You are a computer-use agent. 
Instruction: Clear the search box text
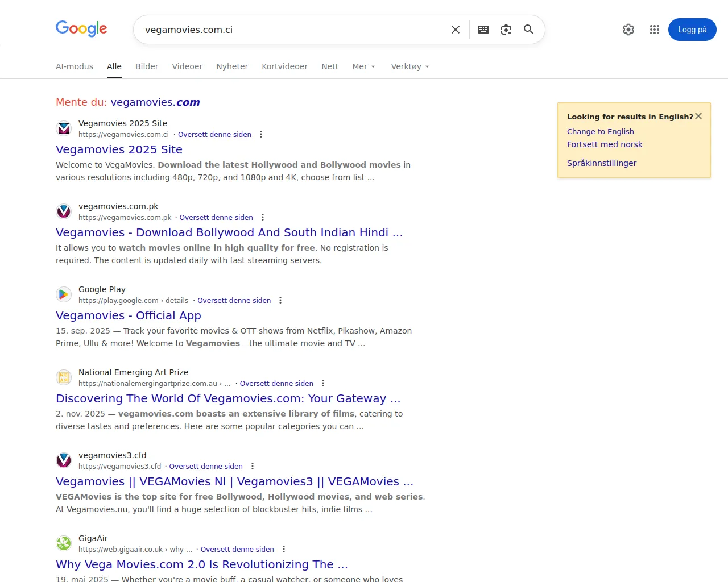[456, 30]
